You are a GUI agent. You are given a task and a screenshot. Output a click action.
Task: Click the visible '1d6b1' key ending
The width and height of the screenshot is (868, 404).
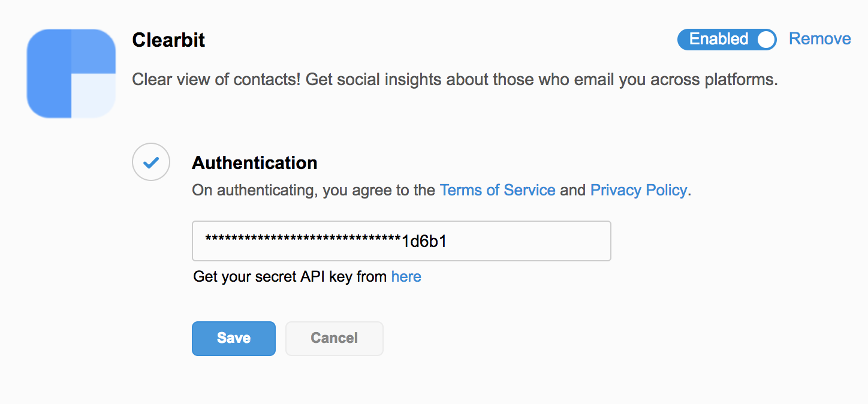pos(424,242)
